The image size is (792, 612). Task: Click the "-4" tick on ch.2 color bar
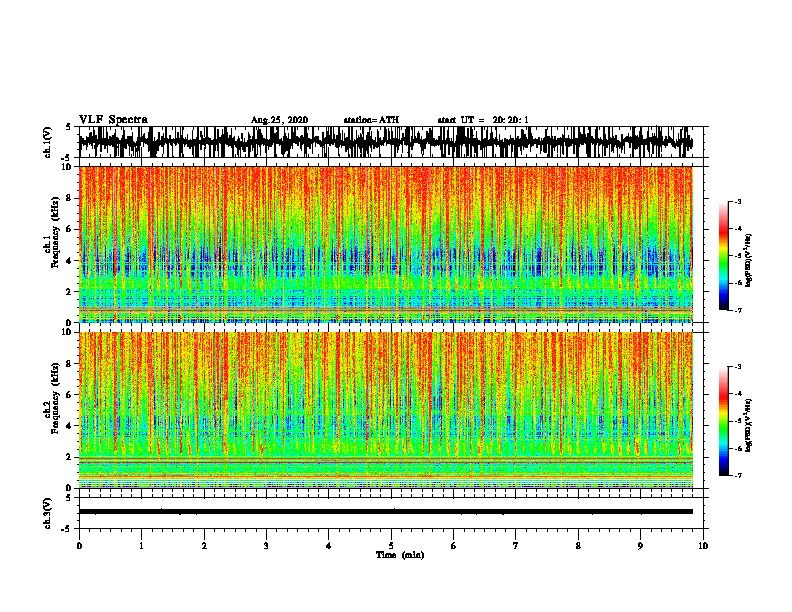tap(738, 393)
